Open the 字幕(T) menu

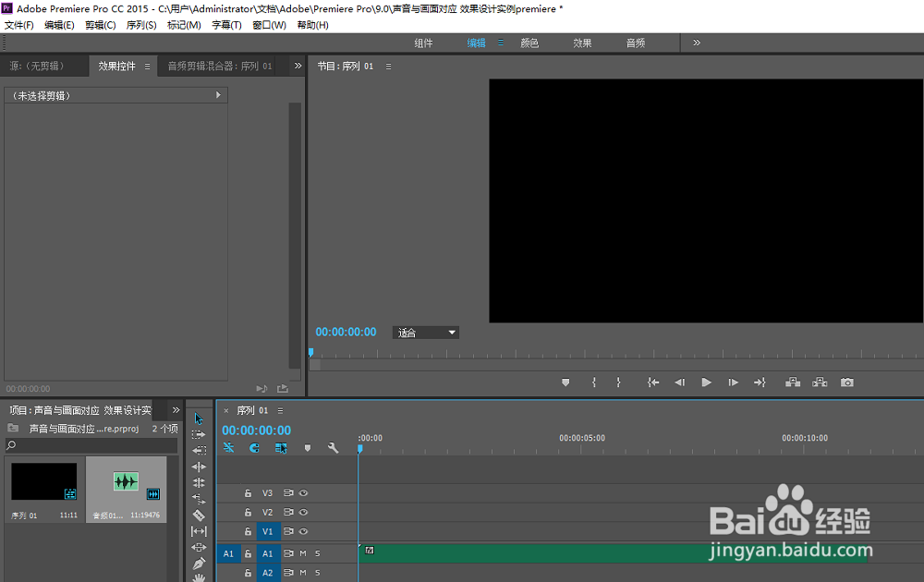[227, 25]
